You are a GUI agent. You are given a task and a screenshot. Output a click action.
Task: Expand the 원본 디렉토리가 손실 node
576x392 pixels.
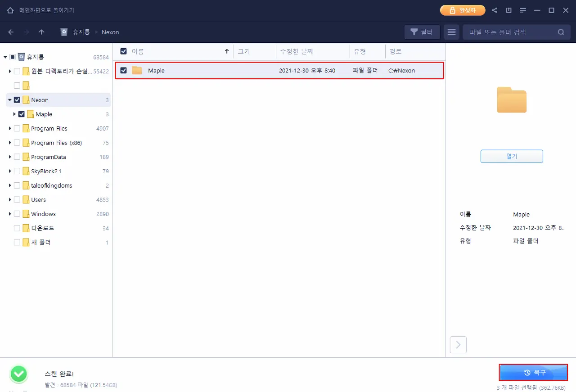point(10,71)
